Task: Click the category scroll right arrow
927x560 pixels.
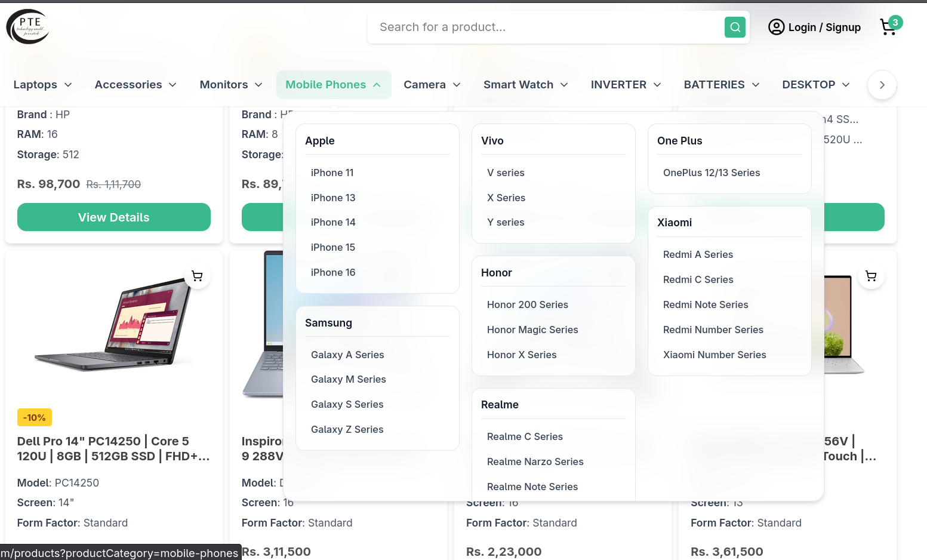Action: 882,85
